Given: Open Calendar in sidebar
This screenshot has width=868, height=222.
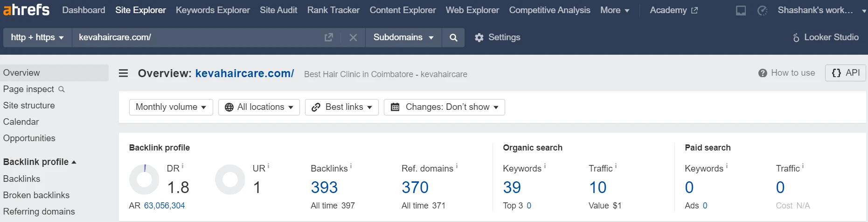Looking at the screenshot, I should [21, 122].
